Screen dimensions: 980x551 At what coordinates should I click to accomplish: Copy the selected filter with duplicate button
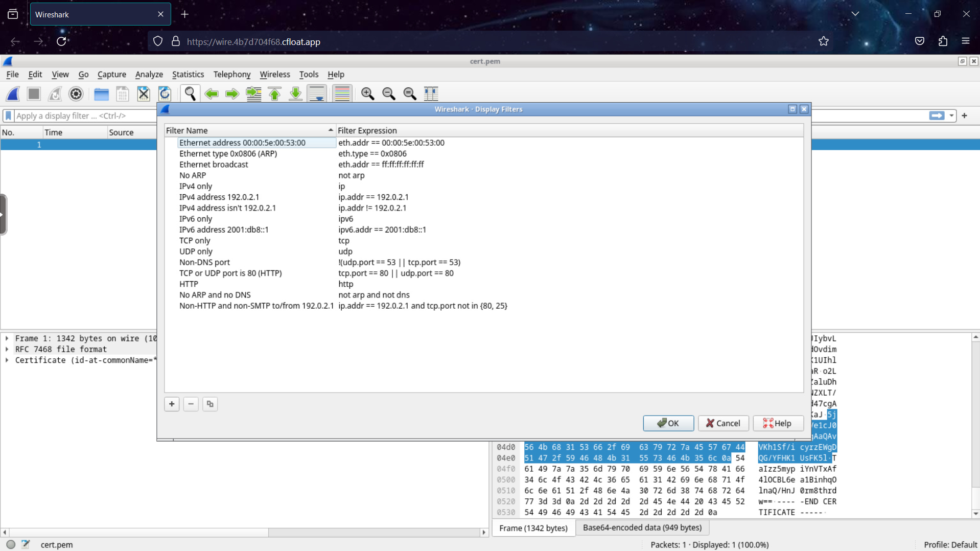[210, 404]
